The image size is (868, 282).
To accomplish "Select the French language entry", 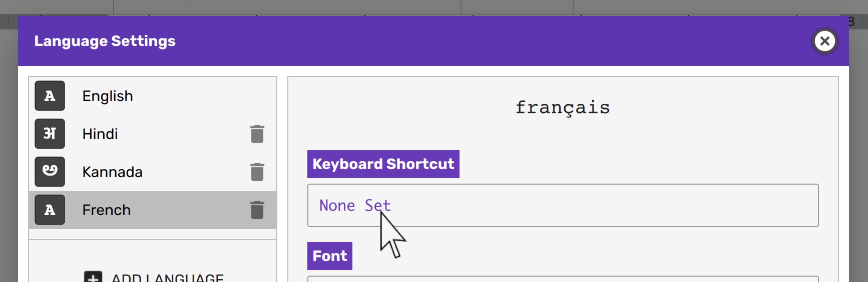I will coord(106,210).
